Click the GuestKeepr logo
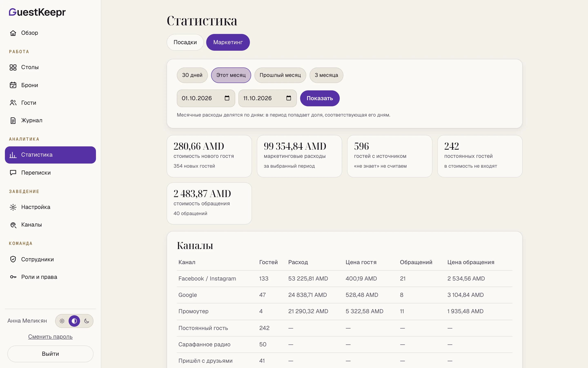The height and width of the screenshot is (368, 588). pyautogui.click(x=37, y=12)
